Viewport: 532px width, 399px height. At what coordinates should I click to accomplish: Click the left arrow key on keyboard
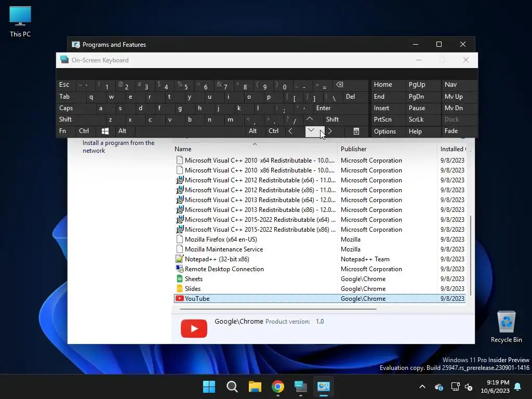291,131
